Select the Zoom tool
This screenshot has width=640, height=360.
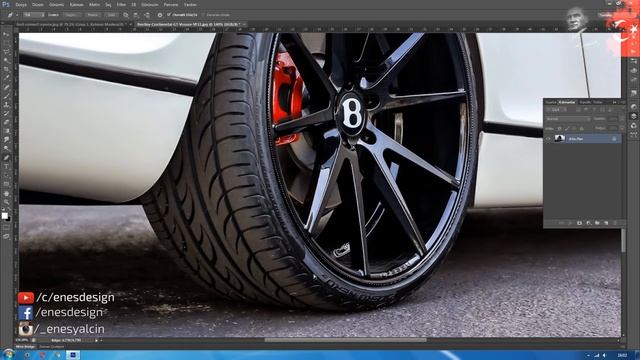click(x=6, y=202)
